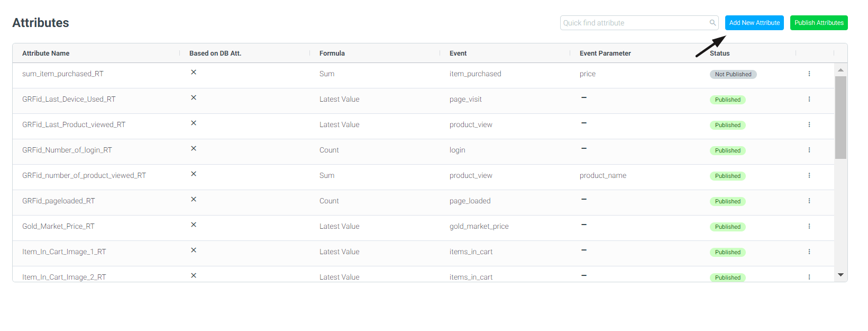This screenshot has height=331, width=868.
Task: Sort by the Event Parameter column header
Action: (605, 53)
